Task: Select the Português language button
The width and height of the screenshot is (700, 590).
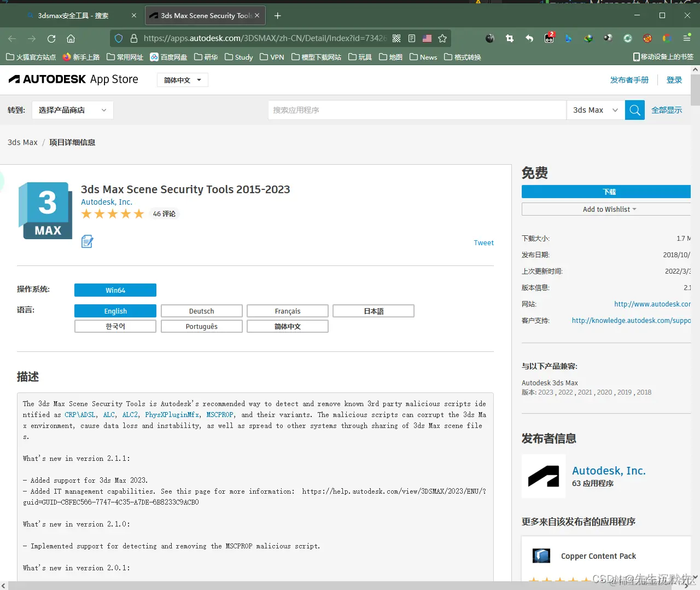Action: [202, 326]
